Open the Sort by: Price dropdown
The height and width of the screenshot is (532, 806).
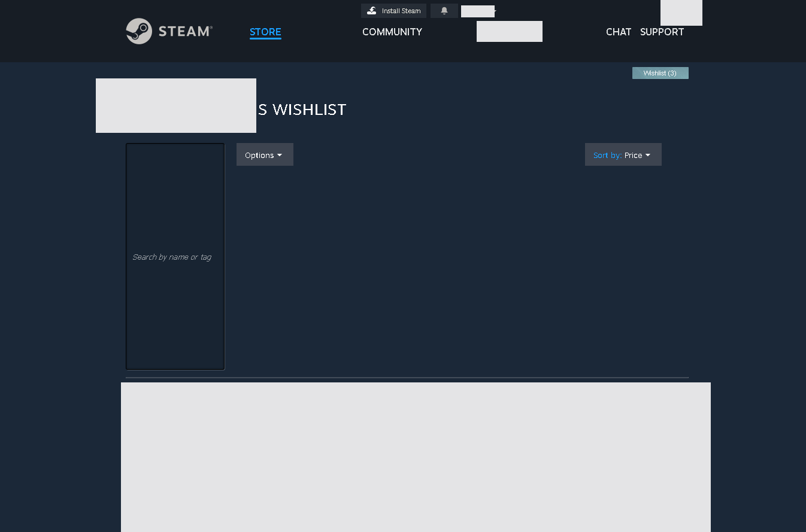[623, 154]
